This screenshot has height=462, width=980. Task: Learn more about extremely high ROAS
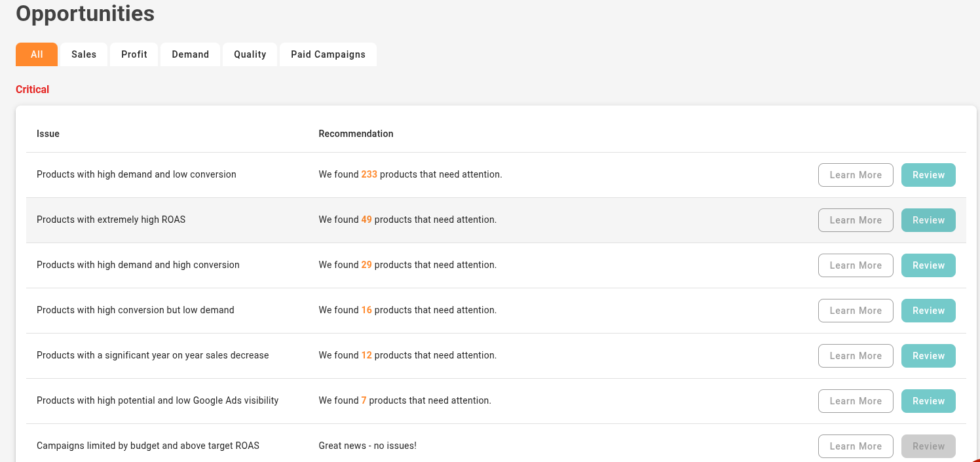[856, 220]
